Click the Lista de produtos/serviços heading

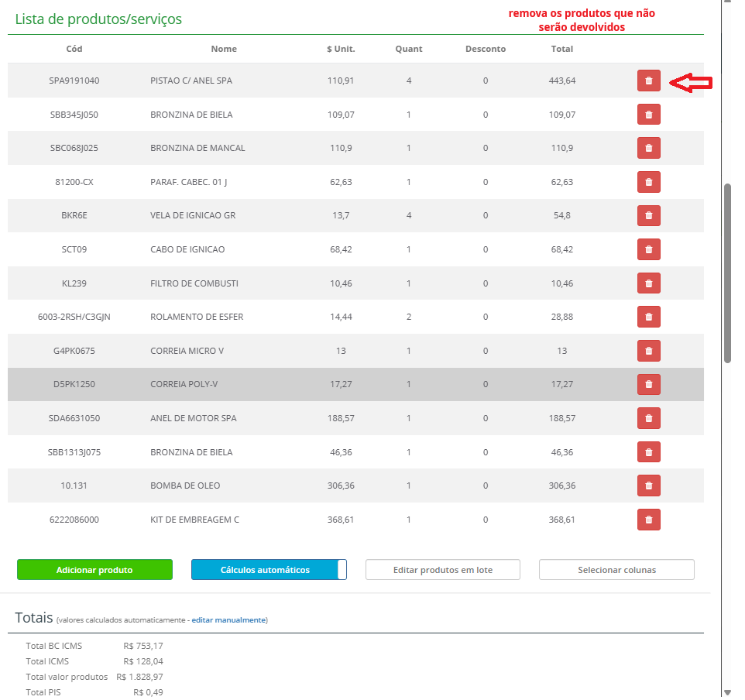point(98,19)
